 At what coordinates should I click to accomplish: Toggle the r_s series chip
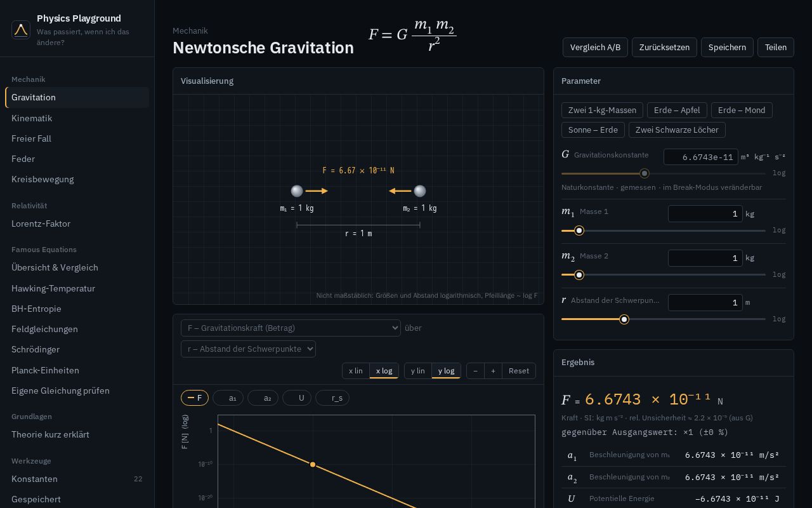pos(332,398)
